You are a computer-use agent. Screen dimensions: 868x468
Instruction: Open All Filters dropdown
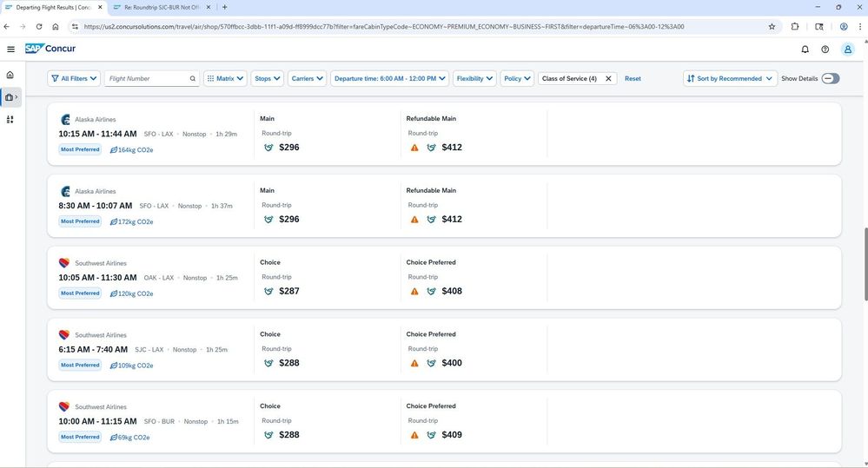pos(74,78)
